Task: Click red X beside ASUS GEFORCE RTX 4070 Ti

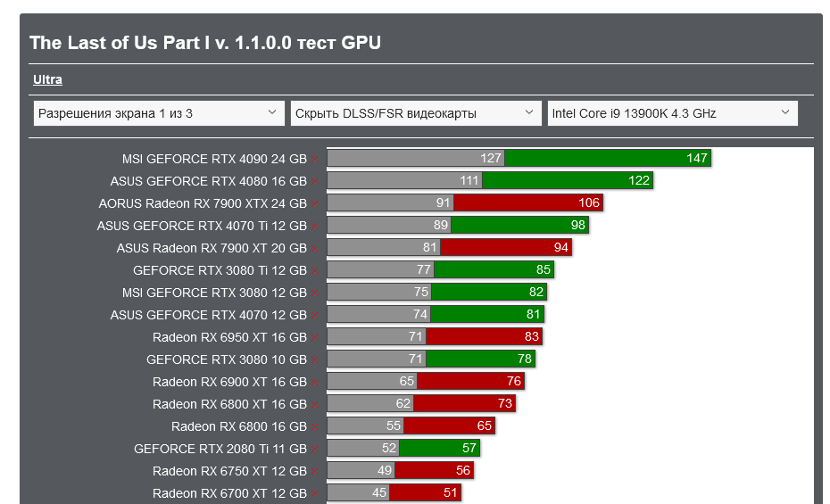Action: 314,227
